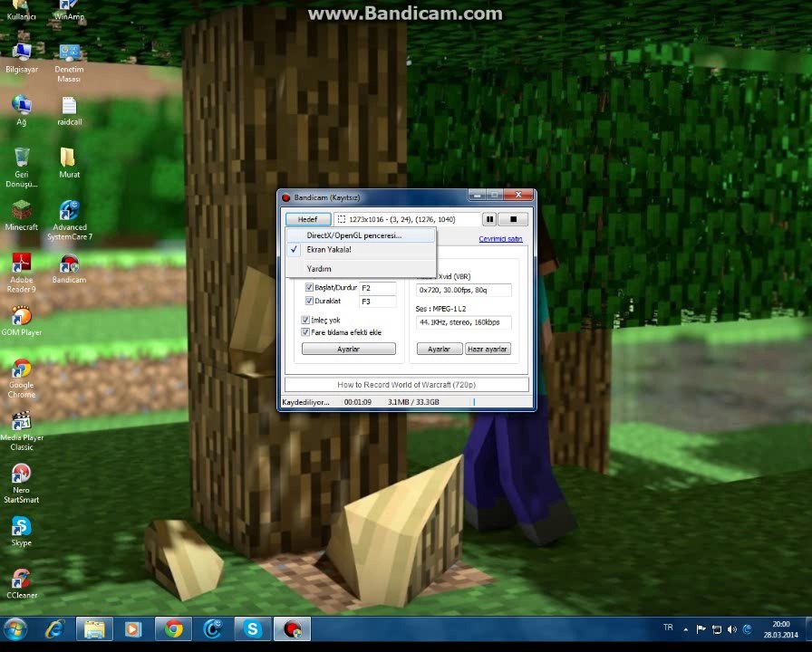Open the Geri Dönüşüm recycle bin
The height and width of the screenshot is (652, 812).
tap(21, 168)
